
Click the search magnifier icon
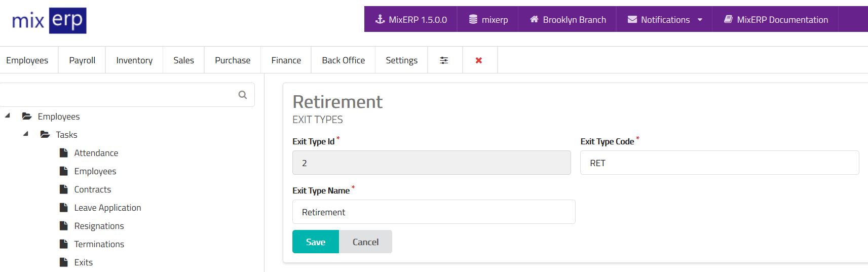pyautogui.click(x=243, y=95)
